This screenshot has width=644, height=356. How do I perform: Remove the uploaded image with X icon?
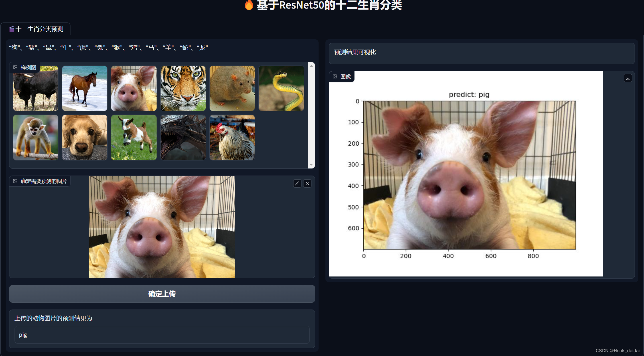point(307,184)
